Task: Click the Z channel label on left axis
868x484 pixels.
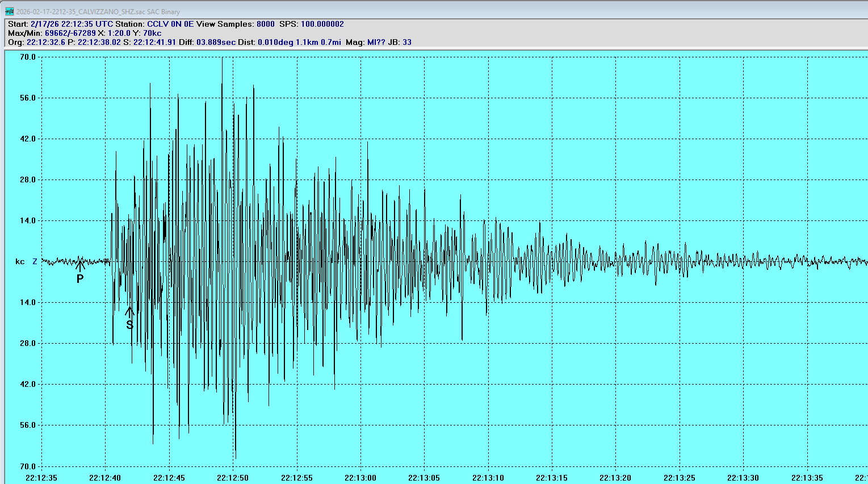Action: tap(35, 261)
